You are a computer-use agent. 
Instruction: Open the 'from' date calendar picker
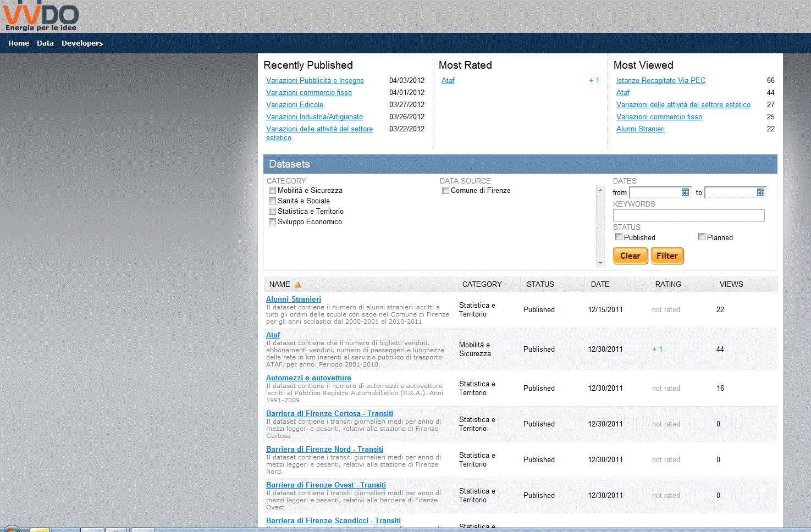tap(685, 192)
